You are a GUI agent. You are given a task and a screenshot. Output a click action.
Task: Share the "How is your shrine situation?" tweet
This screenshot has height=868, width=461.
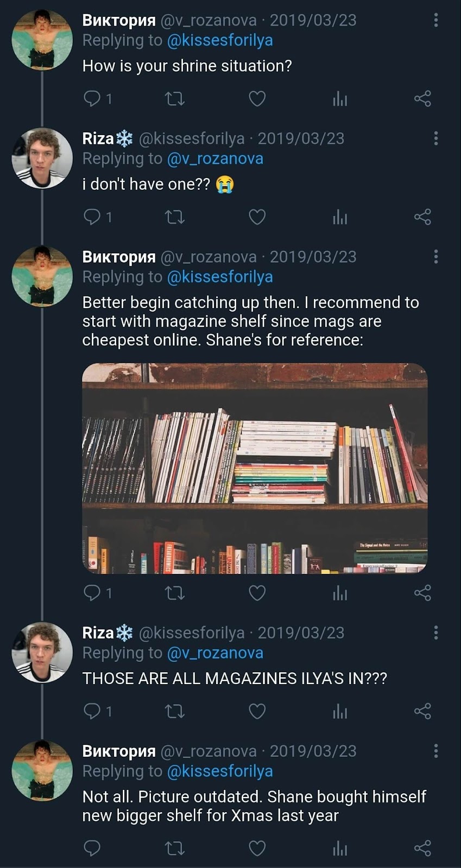coord(422,99)
